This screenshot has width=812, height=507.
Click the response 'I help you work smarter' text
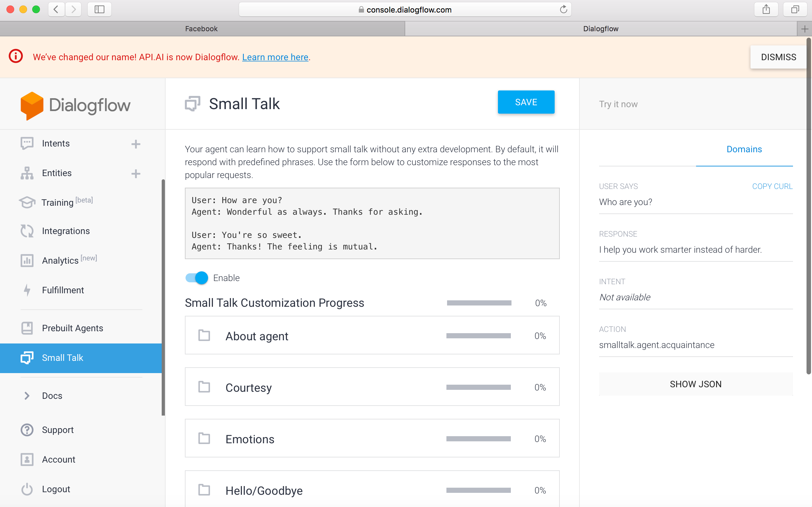(x=680, y=249)
